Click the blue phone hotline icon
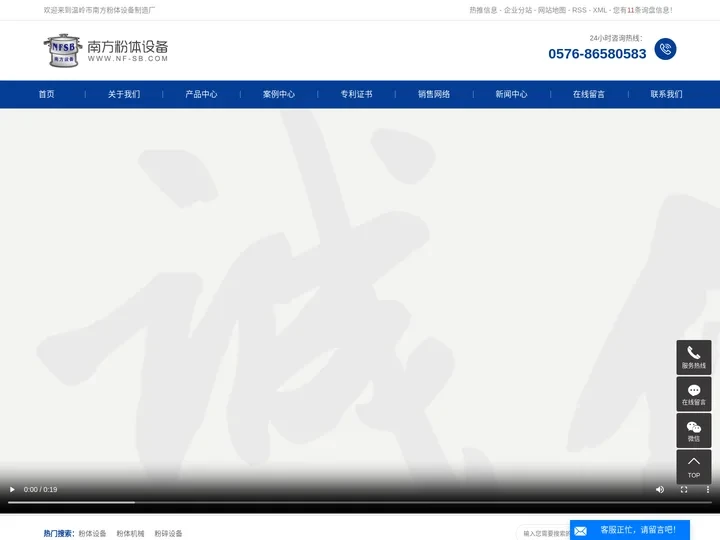The height and width of the screenshot is (540, 720). 665,49
